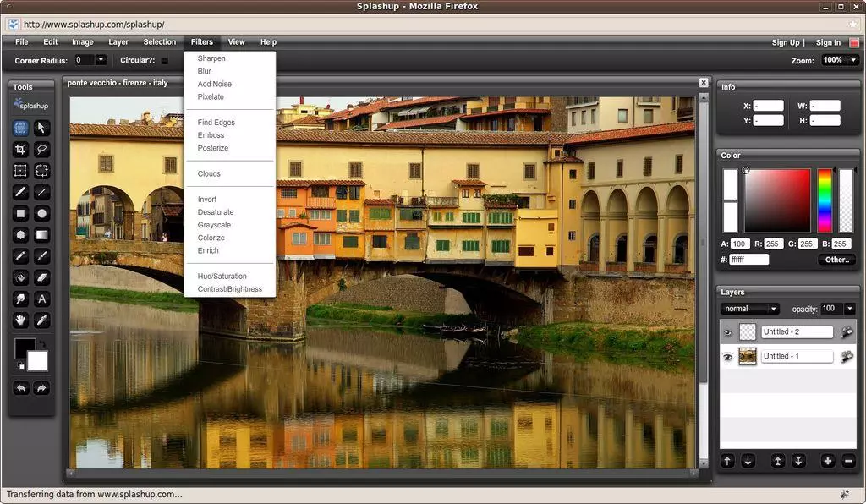Click the Sign In link
Image resolution: width=866 pixels, height=504 pixels.
[828, 42]
